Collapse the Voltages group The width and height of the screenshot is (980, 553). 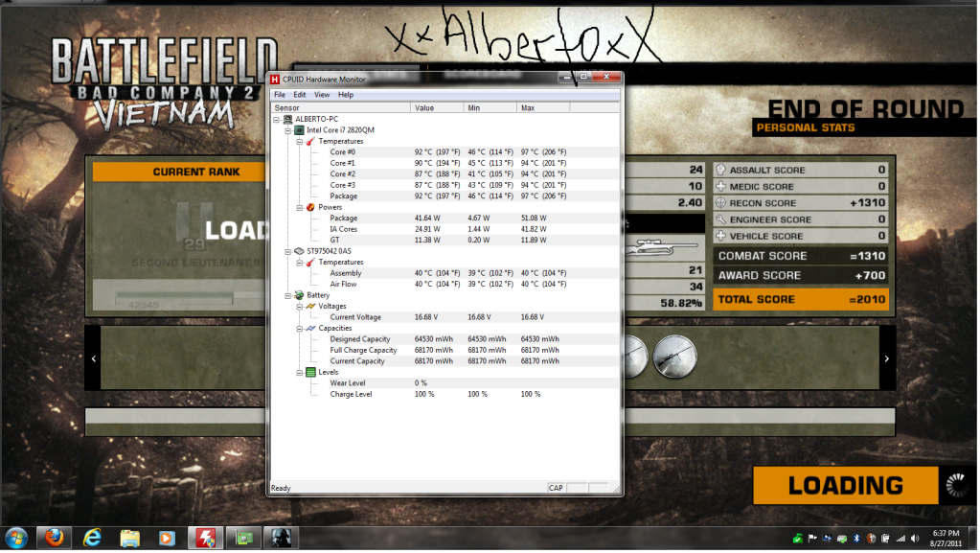point(300,307)
